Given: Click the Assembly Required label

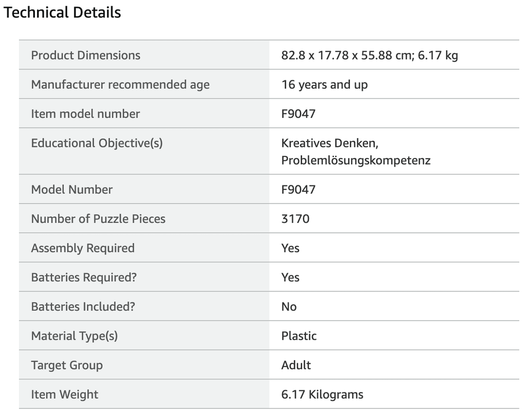Looking at the screenshot, I should [83, 248].
